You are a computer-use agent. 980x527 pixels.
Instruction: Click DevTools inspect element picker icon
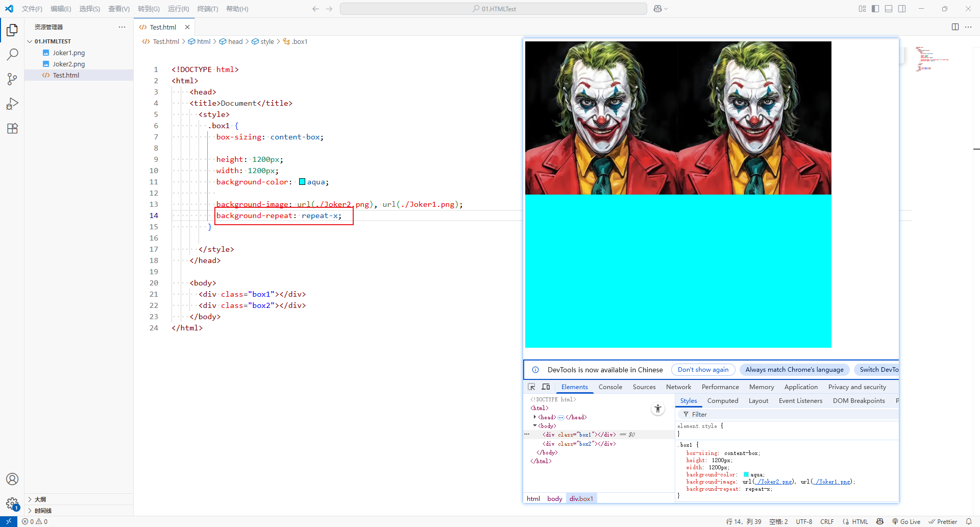(531, 387)
